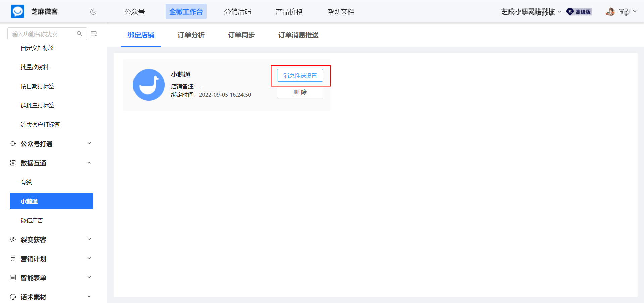Click the 输入功能名称搜索 search field
The height and width of the screenshot is (303, 644).
(47, 34)
